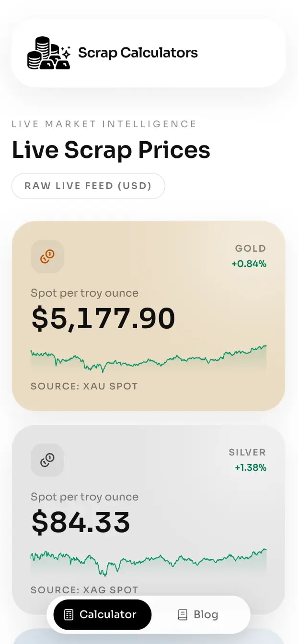Click the SILVER label on silver card
This screenshot has height=644, width=298.
247,452
